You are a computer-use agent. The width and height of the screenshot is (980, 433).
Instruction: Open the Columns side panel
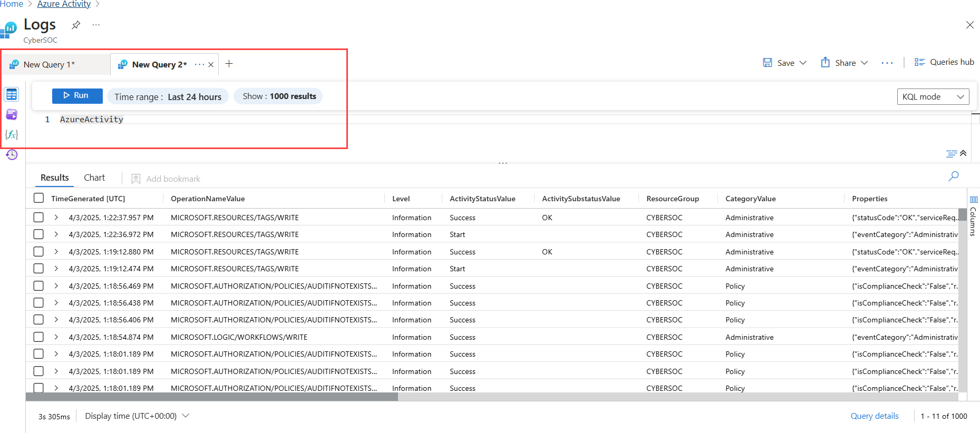point(973,215)
